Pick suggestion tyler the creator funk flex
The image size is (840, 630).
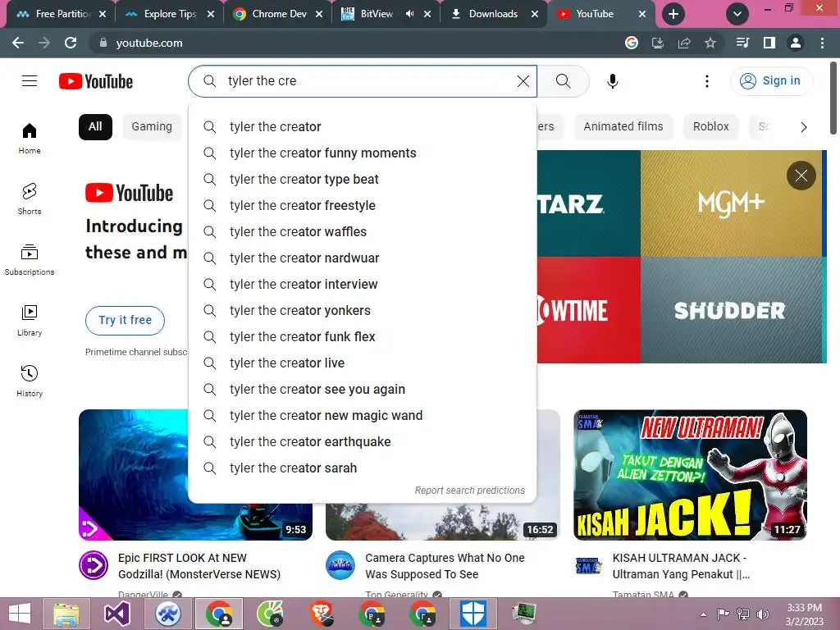click(362, 337)
